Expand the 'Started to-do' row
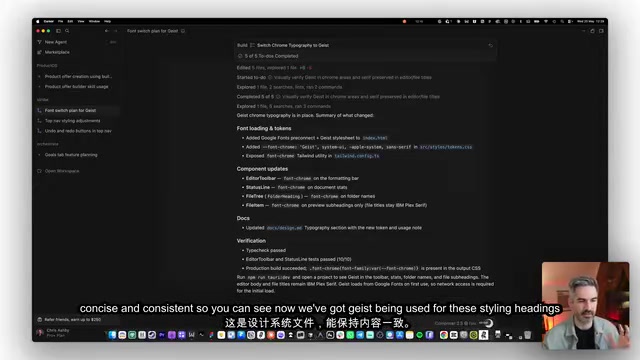The width and height of the screenshot is (640, 360). click(334, 77)
